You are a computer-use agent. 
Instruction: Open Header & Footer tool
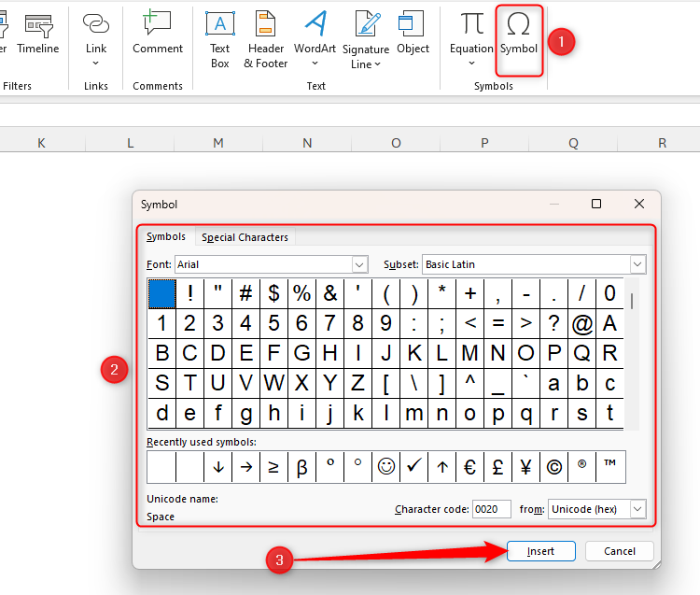coord(266,37)
